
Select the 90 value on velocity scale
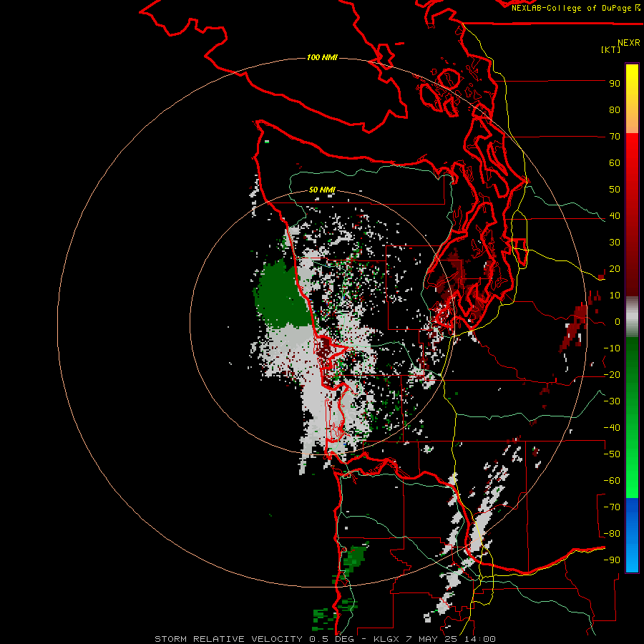point(615,84)
